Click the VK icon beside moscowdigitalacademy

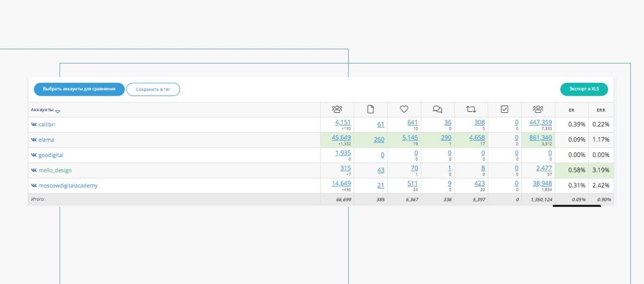point(34,186)
